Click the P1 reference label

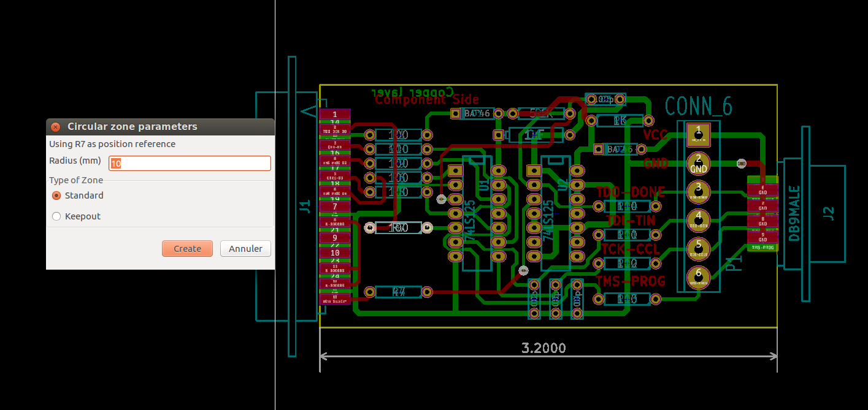[x=734, y=264]
